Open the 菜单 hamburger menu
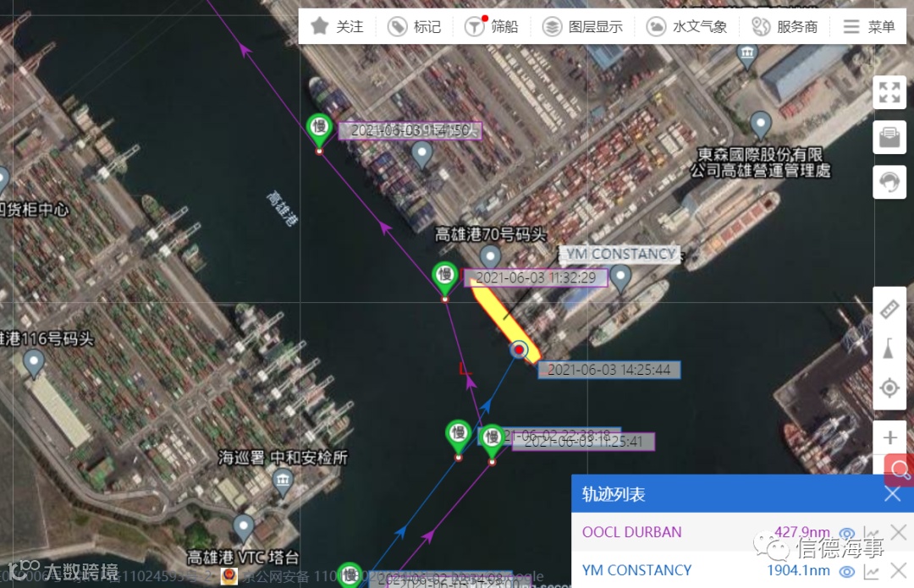Viewport: 914px width, 588px height. [868, 27]
